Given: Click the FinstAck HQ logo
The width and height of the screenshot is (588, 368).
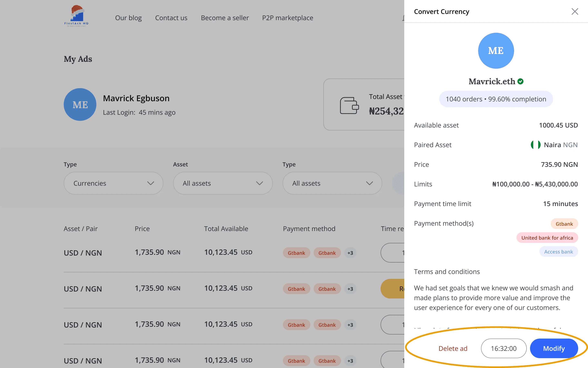Looking at the screenshot, I should (76, 16).
